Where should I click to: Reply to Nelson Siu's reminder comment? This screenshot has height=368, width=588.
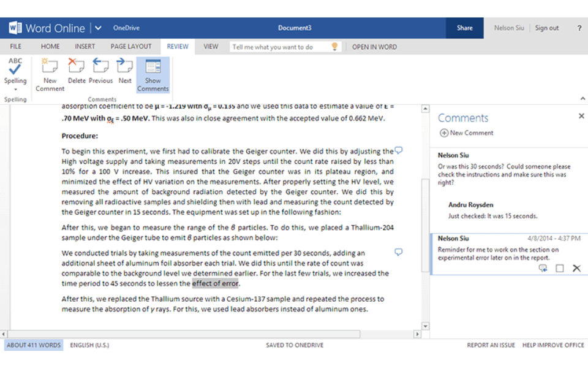(543, 268)
